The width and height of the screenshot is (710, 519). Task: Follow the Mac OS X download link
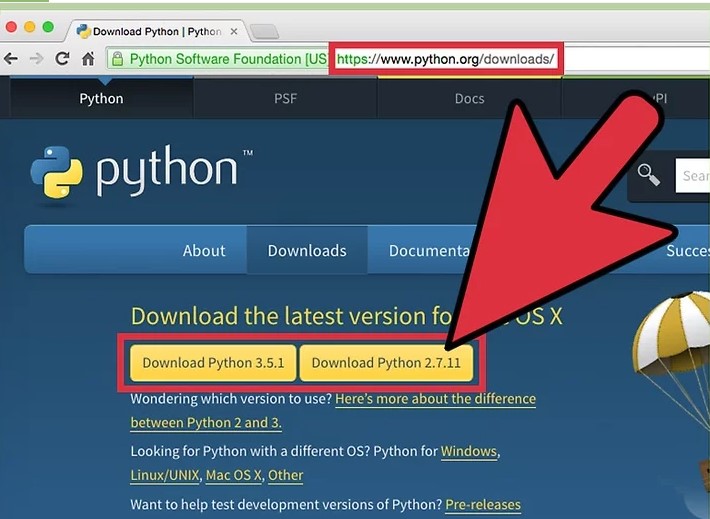[234, 475]
